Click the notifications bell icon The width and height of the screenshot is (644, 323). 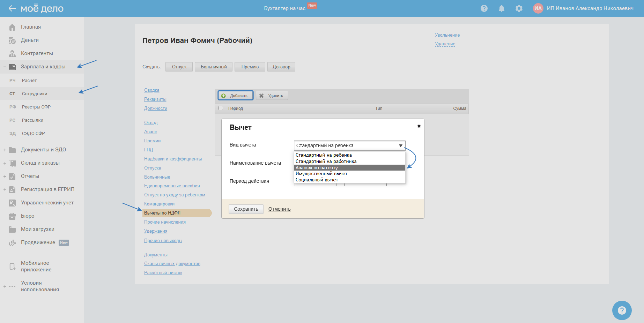pyautogui.click(x=501, y=8)
